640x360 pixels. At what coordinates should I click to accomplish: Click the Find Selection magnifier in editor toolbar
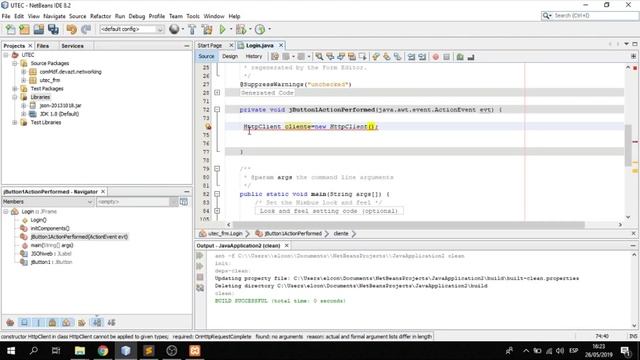[319, 57]
